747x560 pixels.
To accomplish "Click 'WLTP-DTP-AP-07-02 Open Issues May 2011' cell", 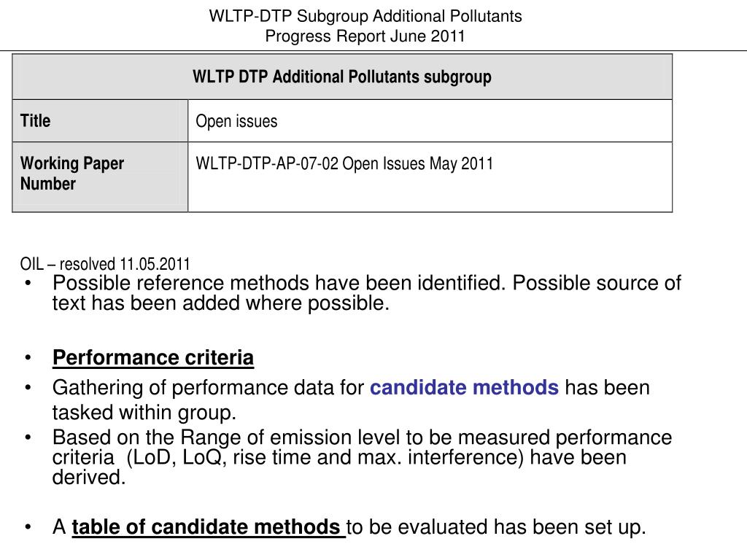I will [430, 176].
